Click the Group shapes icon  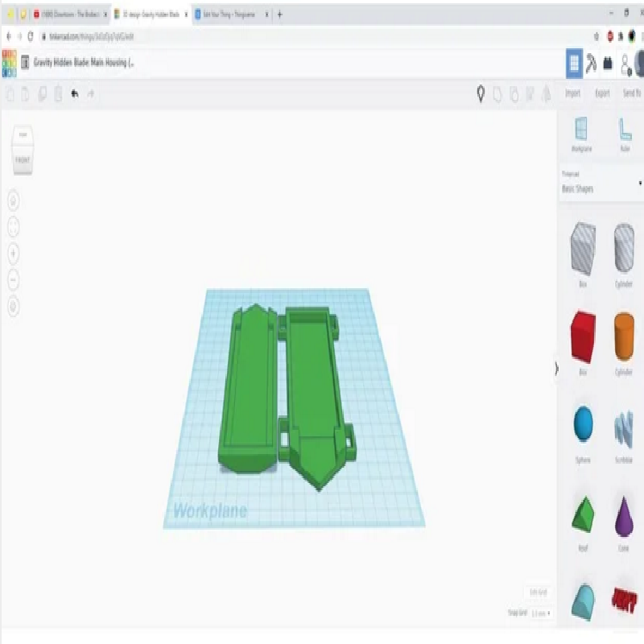pyautogui.click(x=497, y=94)
